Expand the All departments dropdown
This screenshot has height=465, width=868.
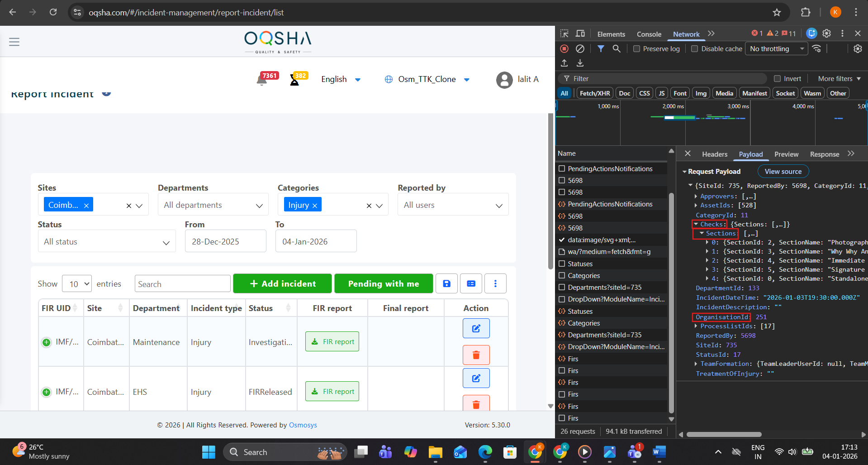pyautogui.click(x=213, y=205)
